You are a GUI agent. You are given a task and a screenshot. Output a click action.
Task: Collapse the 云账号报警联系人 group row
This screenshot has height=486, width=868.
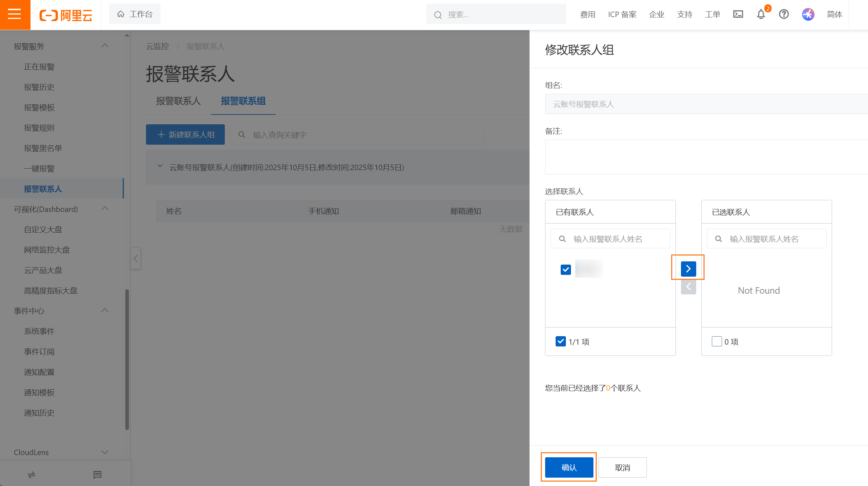click(160, 167)
